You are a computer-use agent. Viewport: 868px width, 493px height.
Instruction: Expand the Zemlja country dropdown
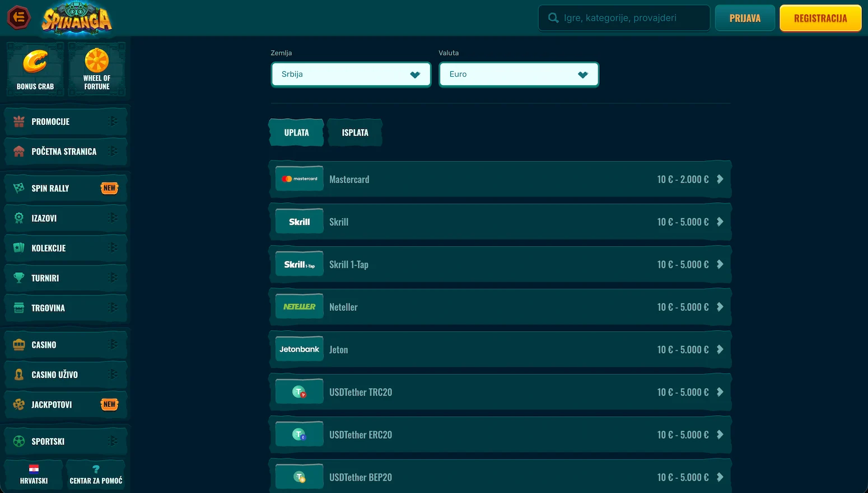[x=351, y=75]
